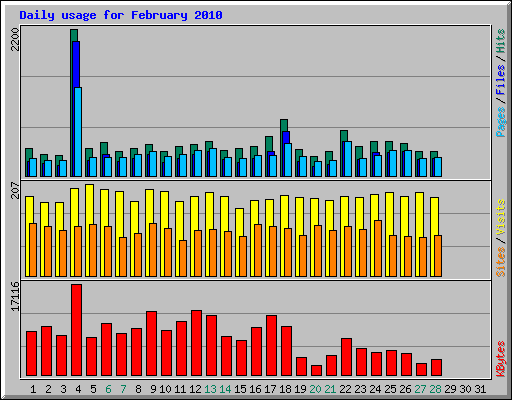This screenshot has height=400, width=512.
Task: Click the green day 14 axis label
Action: tap(225, 389)
